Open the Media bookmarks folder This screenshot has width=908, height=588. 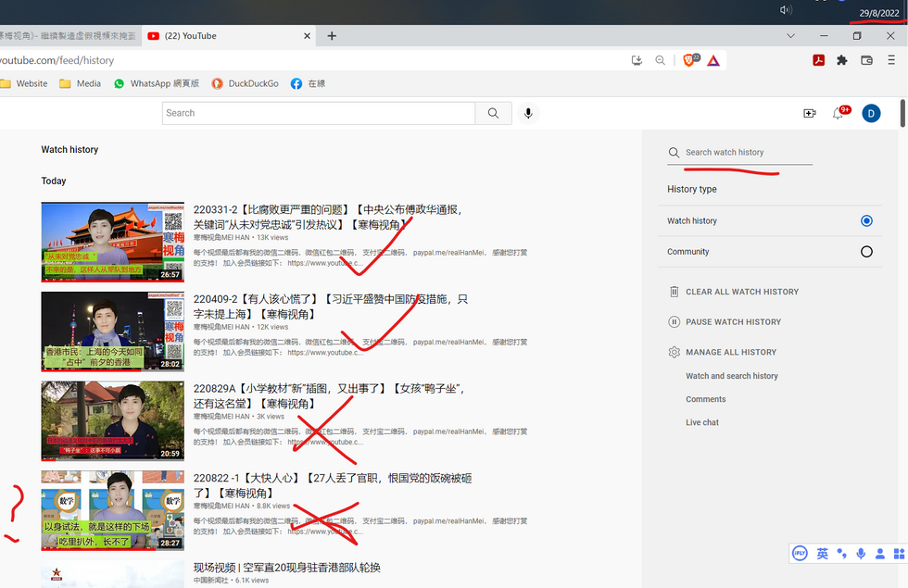pos(81,83)
